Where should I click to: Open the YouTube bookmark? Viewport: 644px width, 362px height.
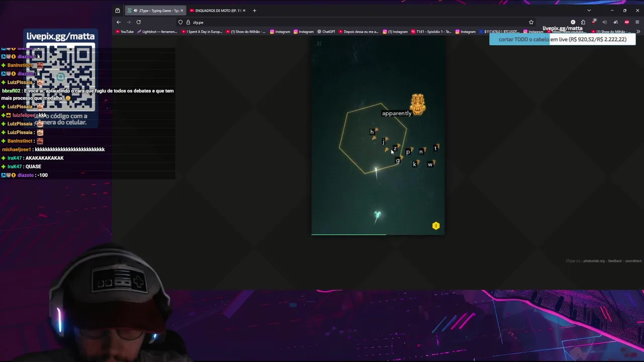click(x=124, y=32)
